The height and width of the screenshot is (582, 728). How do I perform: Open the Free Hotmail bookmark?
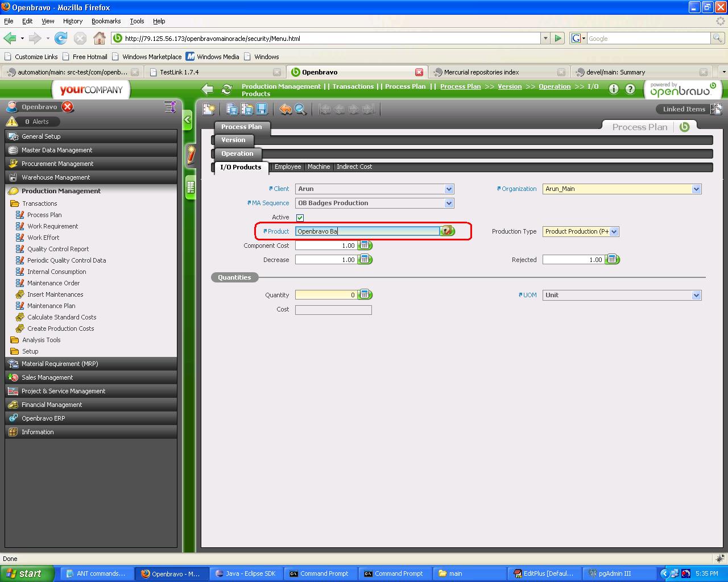pyautogui.click(x=85, y=57)
